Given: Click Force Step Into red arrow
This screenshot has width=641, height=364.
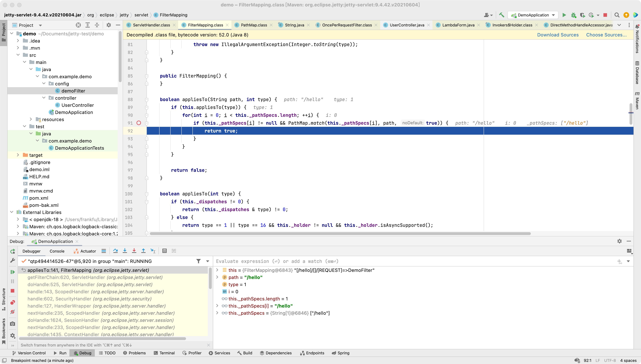Looking at the screenshot, I should 134,251.
